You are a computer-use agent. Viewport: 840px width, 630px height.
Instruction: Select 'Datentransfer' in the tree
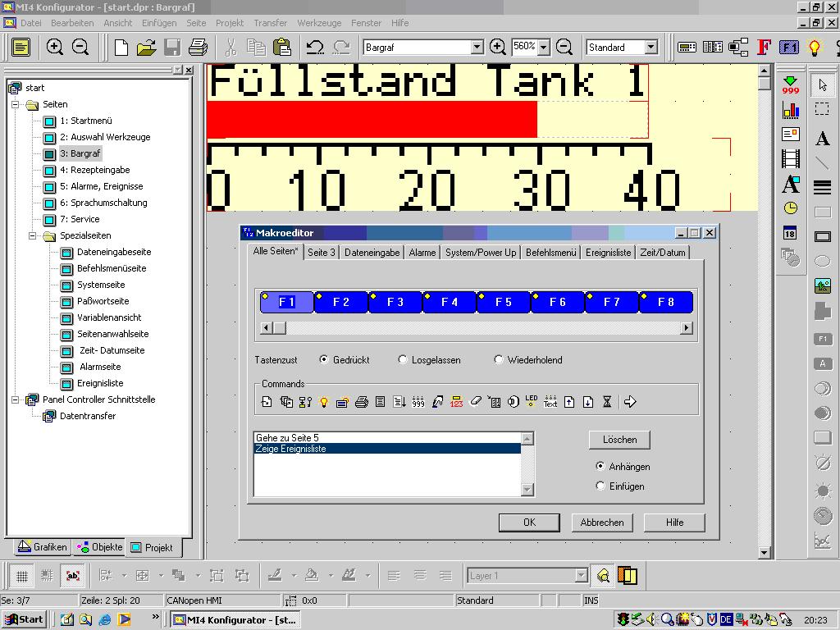tap(88, 416)
